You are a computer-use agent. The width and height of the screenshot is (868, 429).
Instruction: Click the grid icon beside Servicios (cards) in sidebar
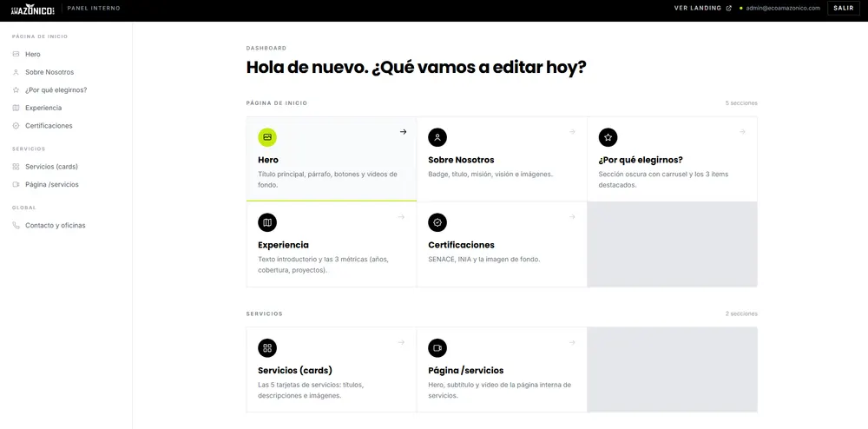pos(16,167)
